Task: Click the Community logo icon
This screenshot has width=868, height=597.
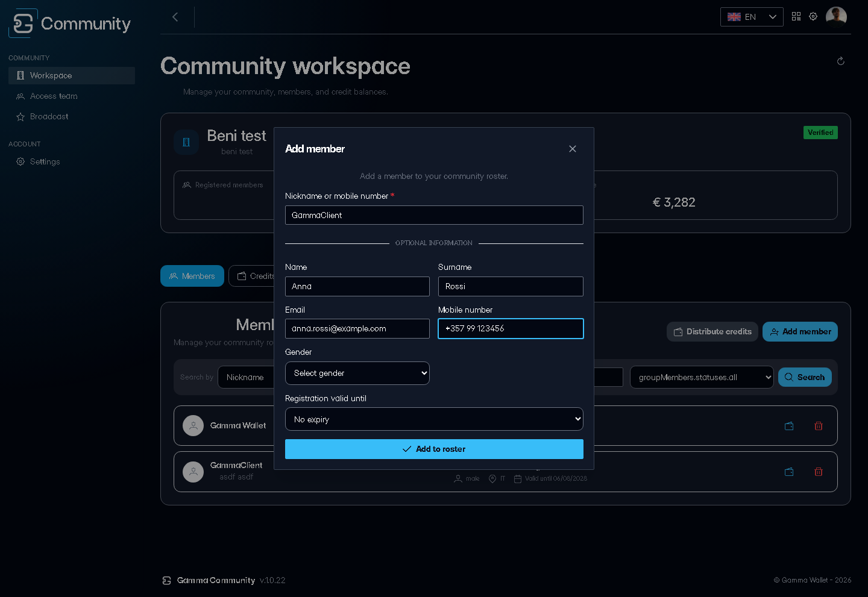Action: click(x=23, y=23)
